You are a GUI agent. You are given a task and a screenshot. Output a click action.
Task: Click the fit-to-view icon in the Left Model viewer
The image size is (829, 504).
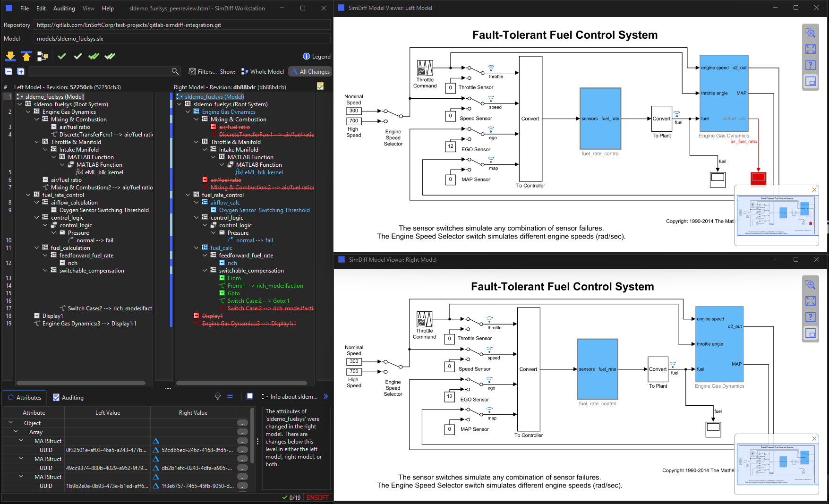coord(811,49)
